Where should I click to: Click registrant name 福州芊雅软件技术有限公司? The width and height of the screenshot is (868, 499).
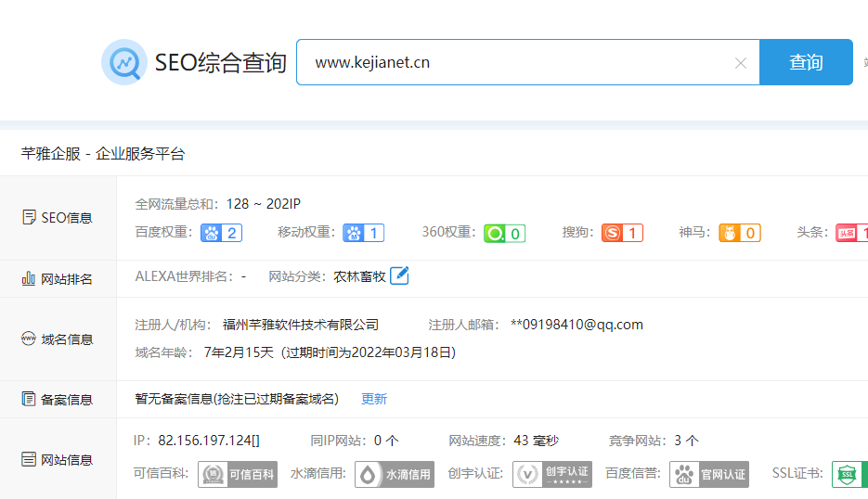tap(301, 325)
